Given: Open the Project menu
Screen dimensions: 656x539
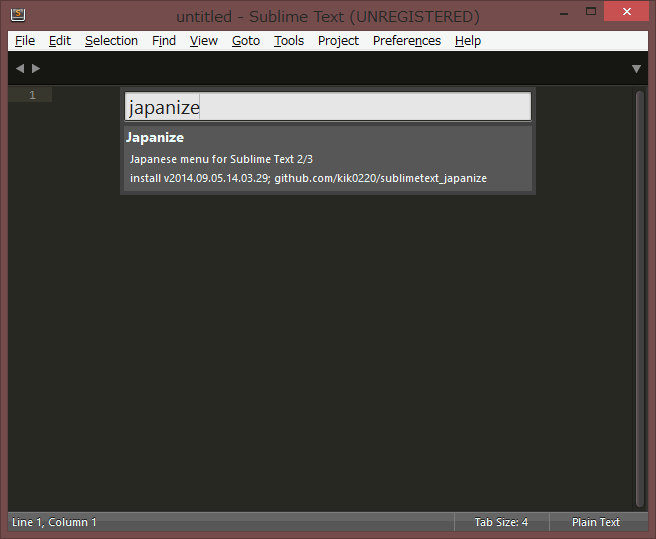Looking at the screenshot, I should tap(338, 41).
